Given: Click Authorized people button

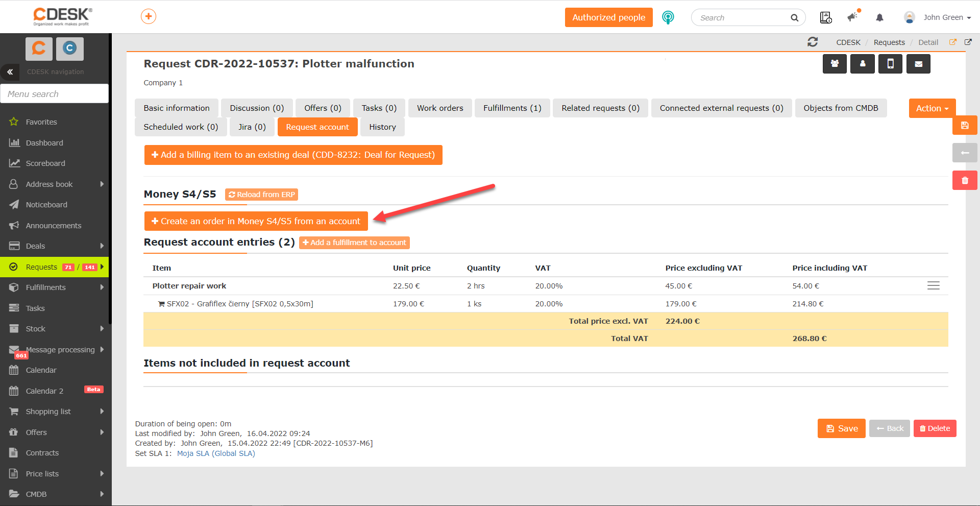Looking at the screenshot, I should [609, 17].
